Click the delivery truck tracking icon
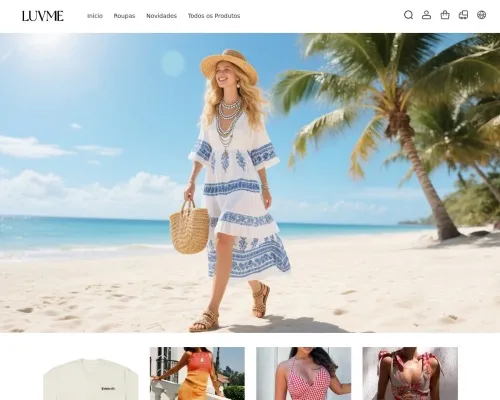This screenshot has width=500, height=400. [463, 15]
